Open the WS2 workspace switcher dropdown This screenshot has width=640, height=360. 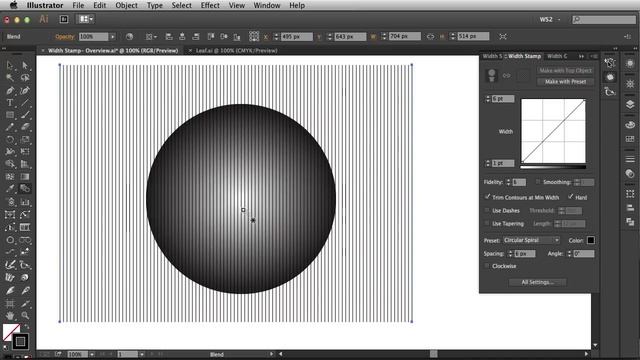point(549,19)
